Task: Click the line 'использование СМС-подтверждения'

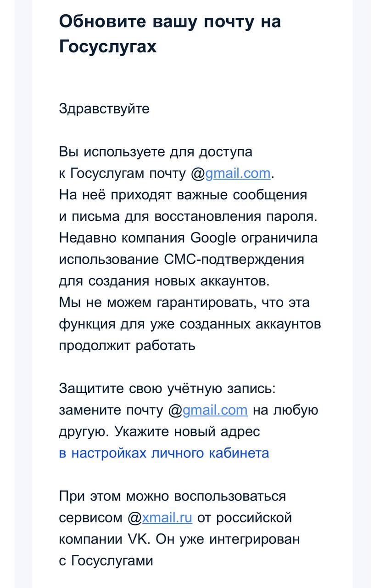Action: (181, 260)
